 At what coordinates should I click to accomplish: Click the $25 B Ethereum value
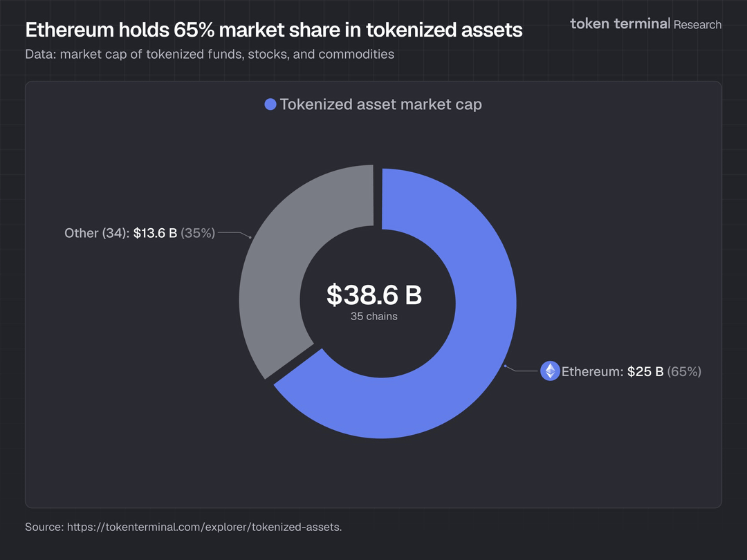click(x=645, y=371)
